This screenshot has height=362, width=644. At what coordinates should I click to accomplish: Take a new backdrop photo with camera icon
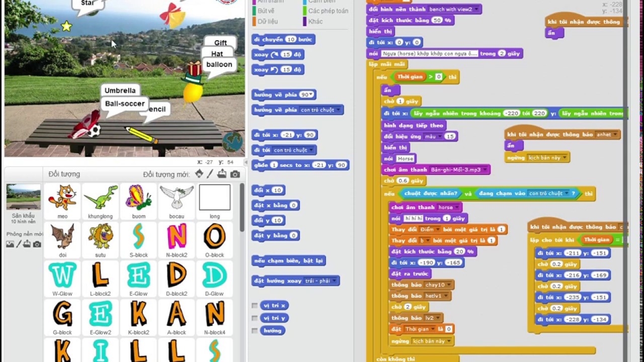37,244
